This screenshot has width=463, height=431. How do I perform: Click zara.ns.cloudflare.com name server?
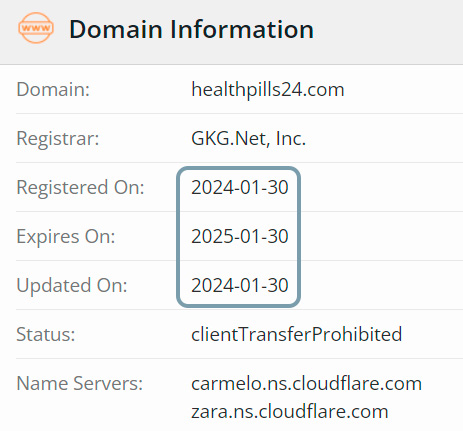click(290, 411)
